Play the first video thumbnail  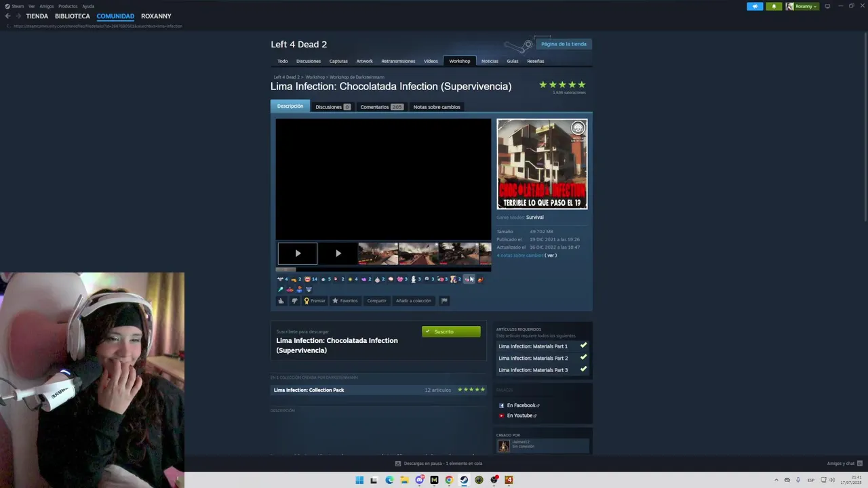(x=297, y=253)
